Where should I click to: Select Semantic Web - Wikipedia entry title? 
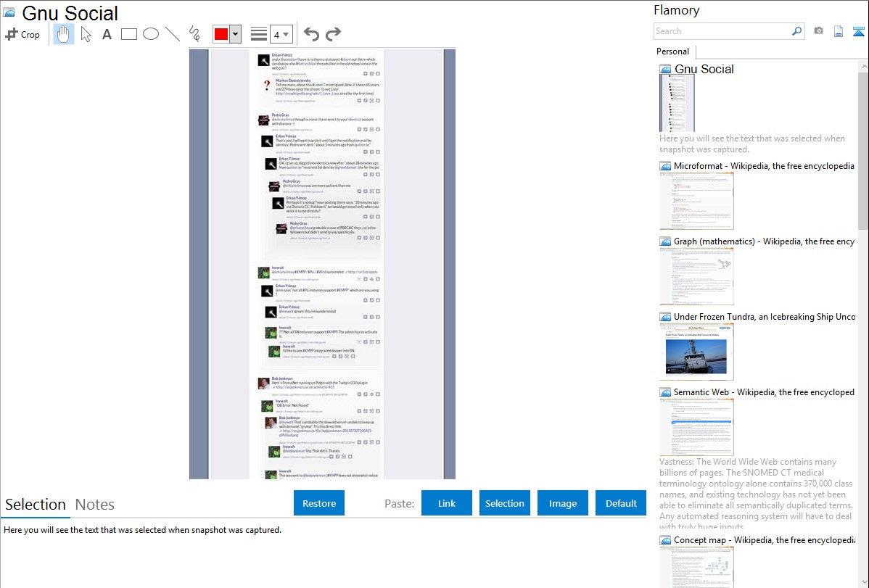pyautogui.click(x=764, y=392)
